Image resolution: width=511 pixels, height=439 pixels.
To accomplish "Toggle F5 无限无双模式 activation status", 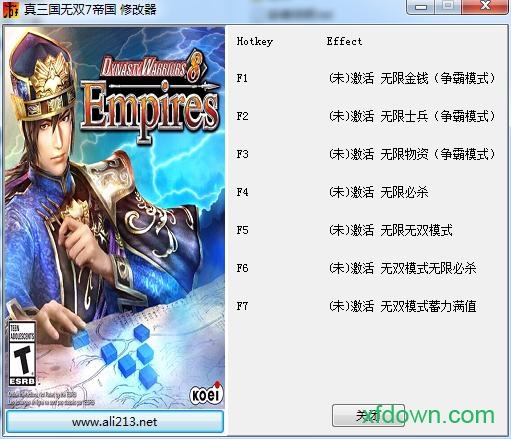I will tap(351, 230).
